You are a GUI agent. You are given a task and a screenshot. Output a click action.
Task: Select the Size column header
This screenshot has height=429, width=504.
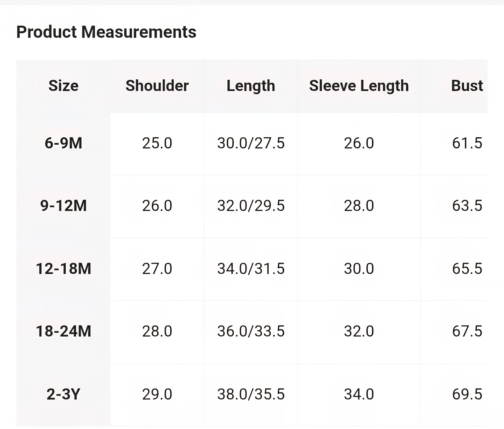[63, 86]
